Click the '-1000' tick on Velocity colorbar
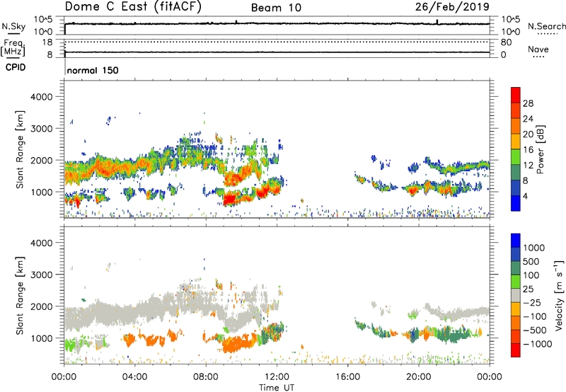566x392 pixels. pyautogui.click(x=538, y=344)
